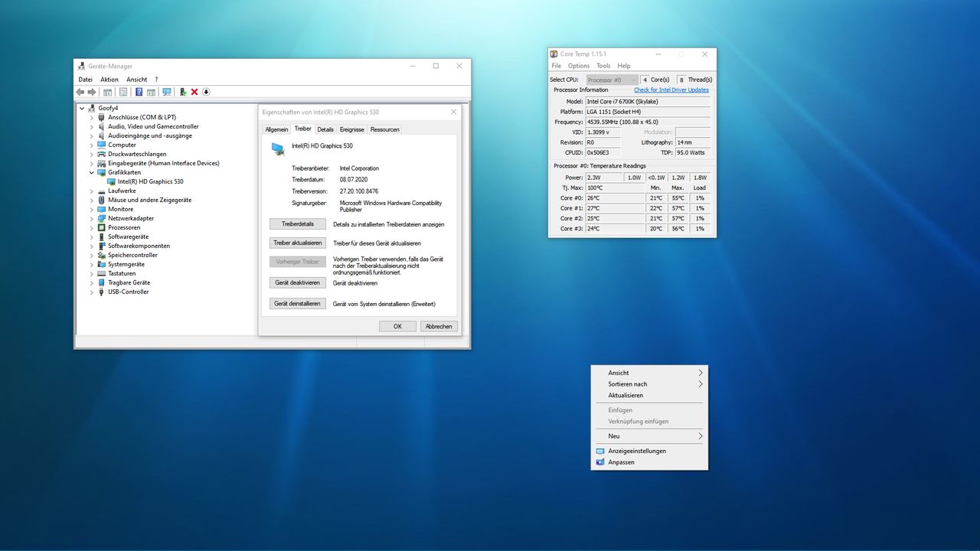
Task: Expand the Monitore category
Action: coord(92,209)
